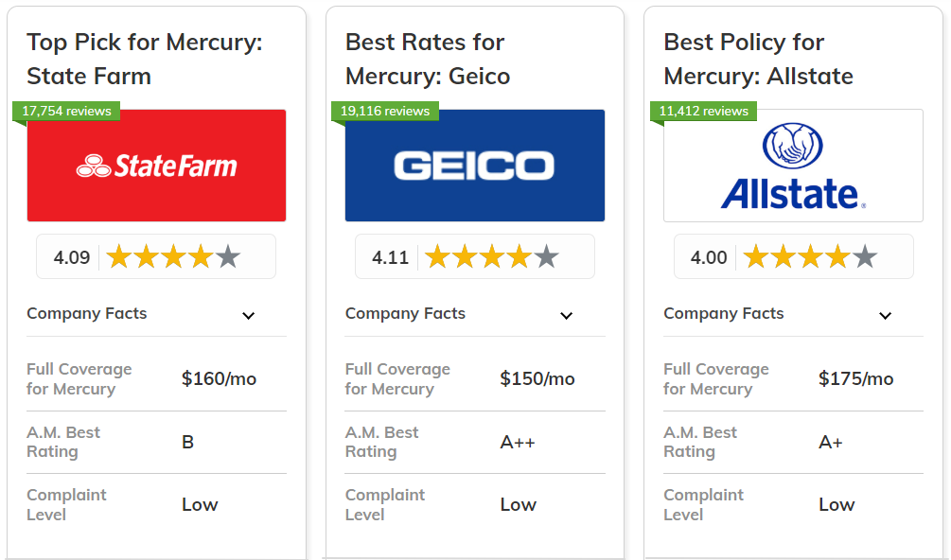Expand Allstate Company Facts chevron
Image resolution: width=951 pixels, height=560 pixels.
pos(885,315)
